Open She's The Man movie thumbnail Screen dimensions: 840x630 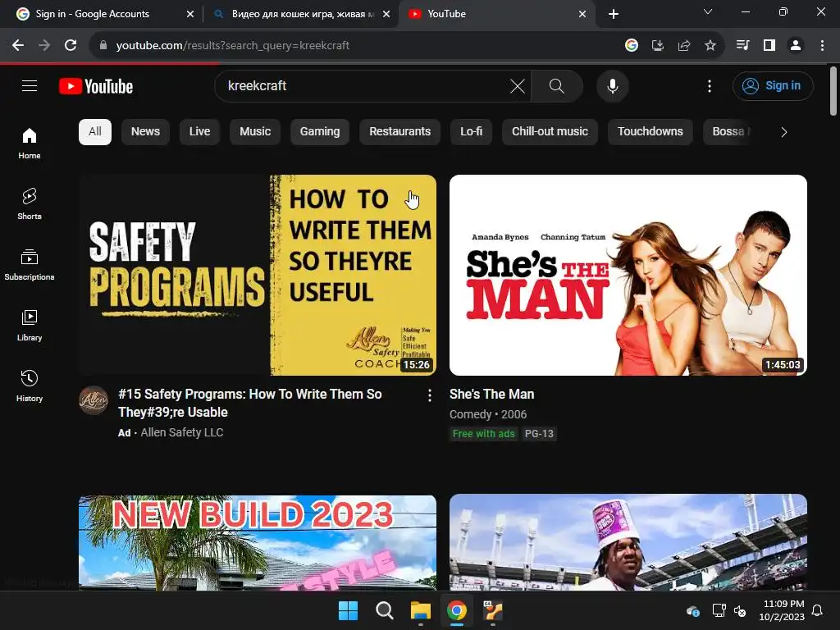coord(628,275)
